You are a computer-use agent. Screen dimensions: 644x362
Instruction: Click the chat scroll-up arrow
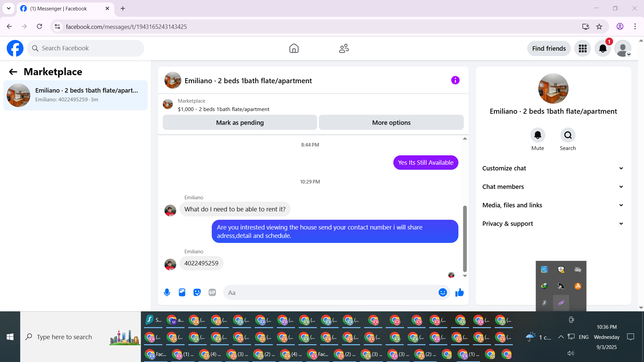tap(465, 139)
